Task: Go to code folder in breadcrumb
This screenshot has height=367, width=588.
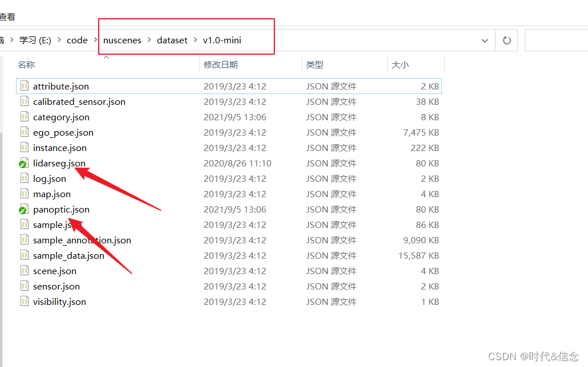Action: [x=77, y=40]
